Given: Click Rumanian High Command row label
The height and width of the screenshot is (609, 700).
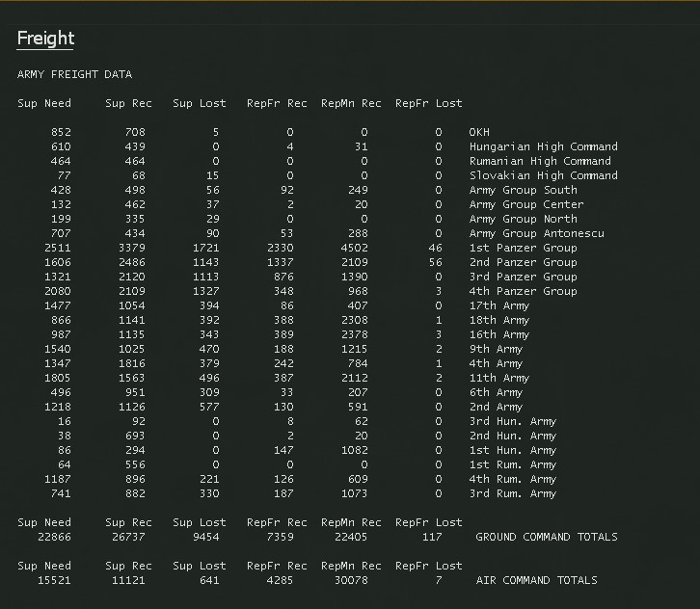Looking at the screenshot, I should pos(540,161).
